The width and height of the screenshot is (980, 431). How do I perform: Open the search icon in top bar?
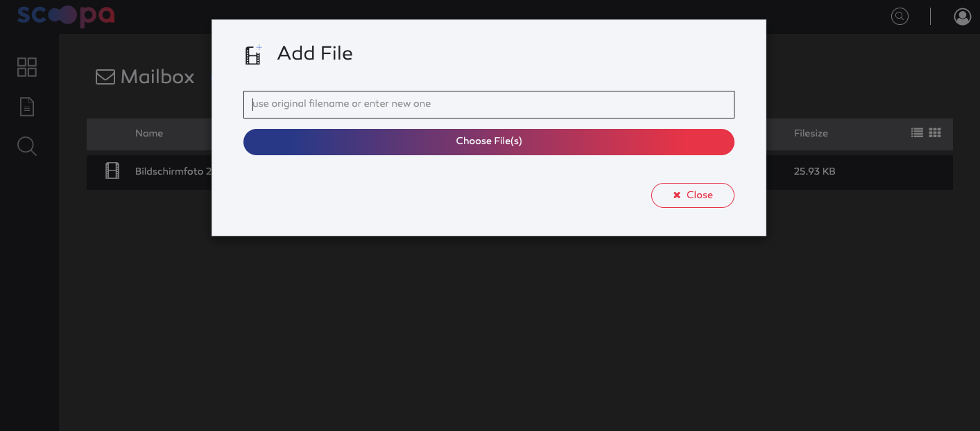[900, 16]
